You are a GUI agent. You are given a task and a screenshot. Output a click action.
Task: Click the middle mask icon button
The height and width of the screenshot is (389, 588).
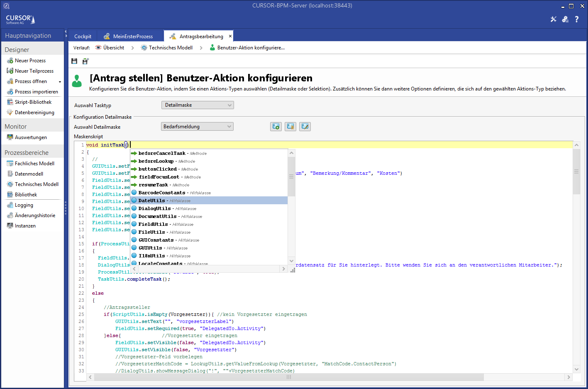(x=290, y=127)
